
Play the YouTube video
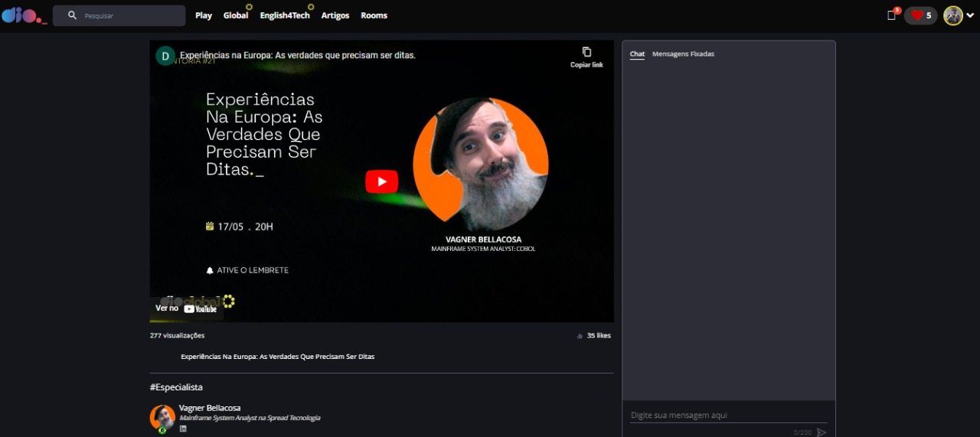381,181
